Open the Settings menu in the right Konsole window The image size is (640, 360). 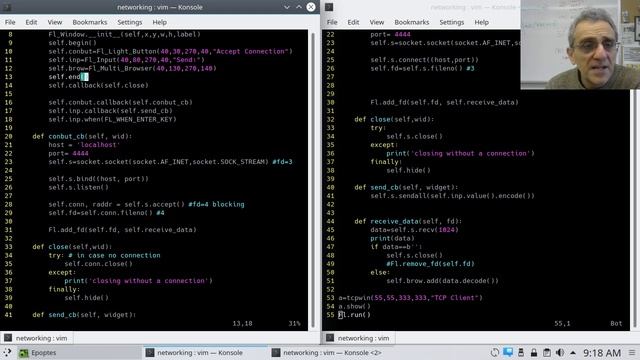(x=452, y=22)
